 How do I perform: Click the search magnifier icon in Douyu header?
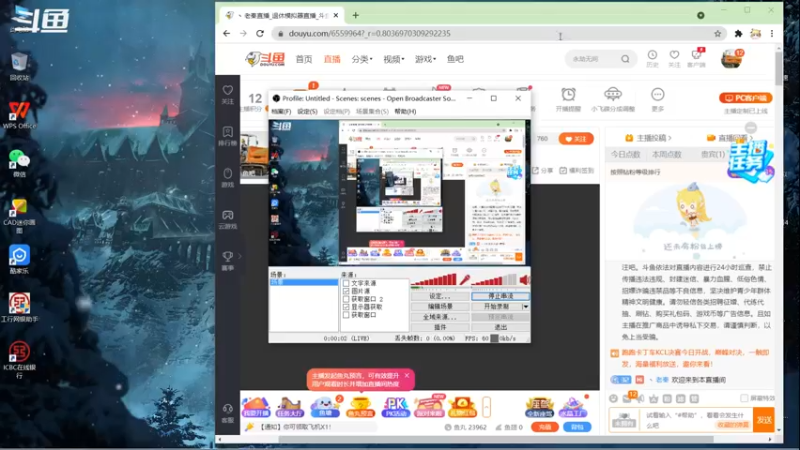(625, 59)
